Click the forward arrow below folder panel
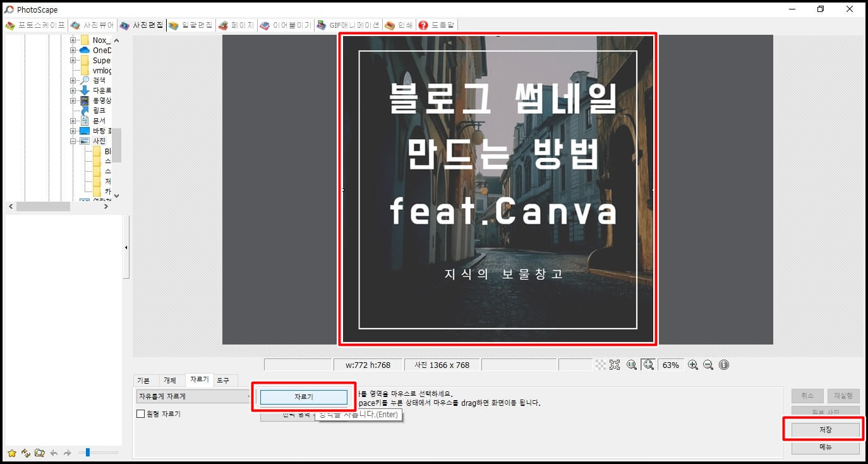Screen dimensions: 868x464 (67, 453)
